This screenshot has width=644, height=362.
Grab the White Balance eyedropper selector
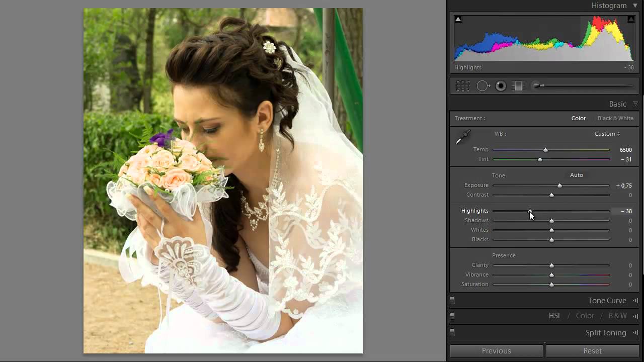(x=462, y=137)
